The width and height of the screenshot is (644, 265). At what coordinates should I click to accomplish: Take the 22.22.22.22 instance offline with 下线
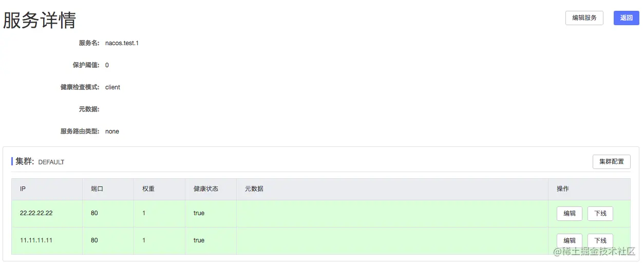click(600, 213)
